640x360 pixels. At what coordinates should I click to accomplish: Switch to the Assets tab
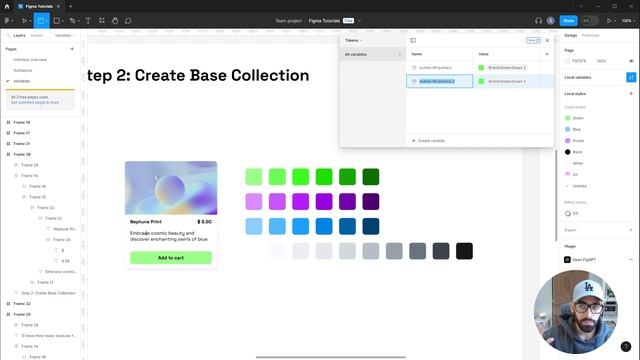click(37, 36)
